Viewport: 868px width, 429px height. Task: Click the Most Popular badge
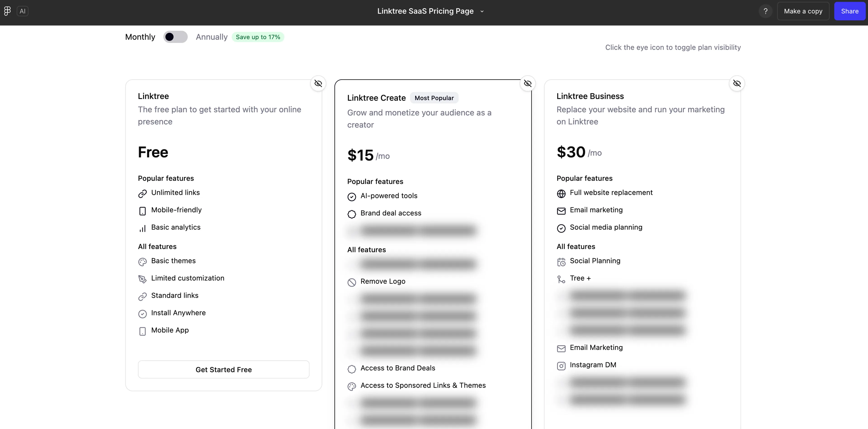pos(434,98)
